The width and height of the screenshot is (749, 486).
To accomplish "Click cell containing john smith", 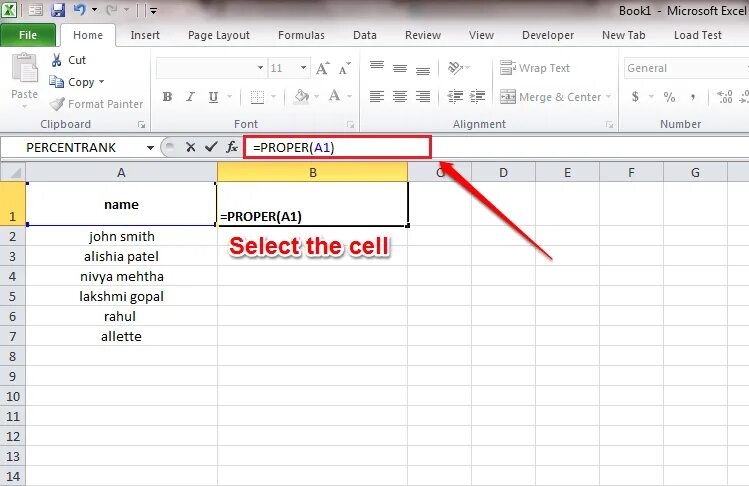I will tap(121, 237).
